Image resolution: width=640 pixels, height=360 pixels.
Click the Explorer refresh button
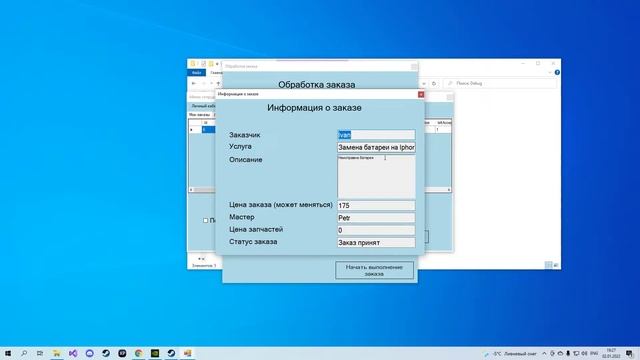coord(434,83)
